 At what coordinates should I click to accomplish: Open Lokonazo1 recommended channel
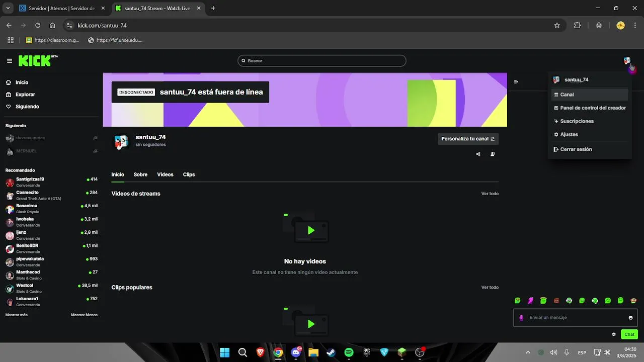pyautogui.click(x=51, y=301)
